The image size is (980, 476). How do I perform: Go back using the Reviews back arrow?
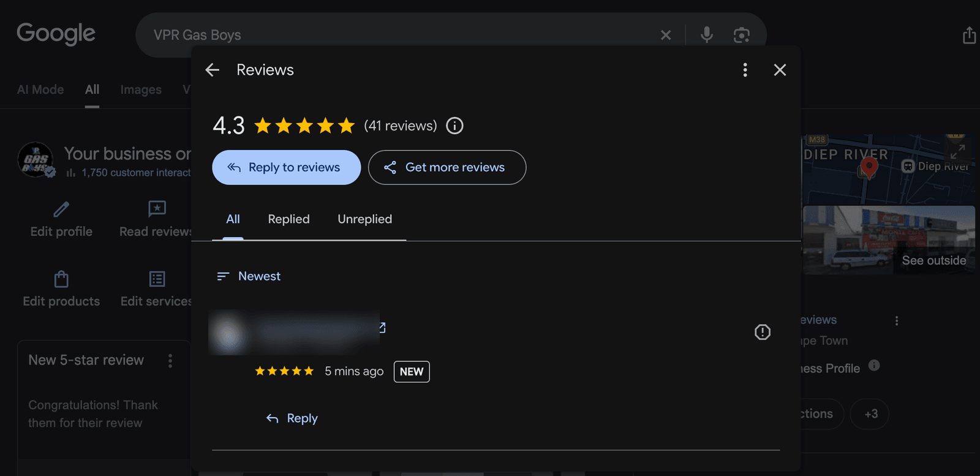pos(213,70)
